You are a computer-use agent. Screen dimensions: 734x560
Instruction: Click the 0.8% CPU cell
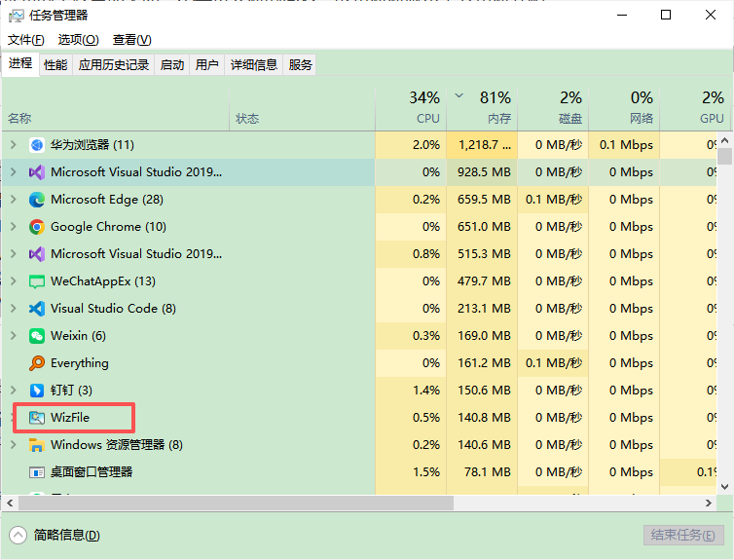(x=411, y=254)
